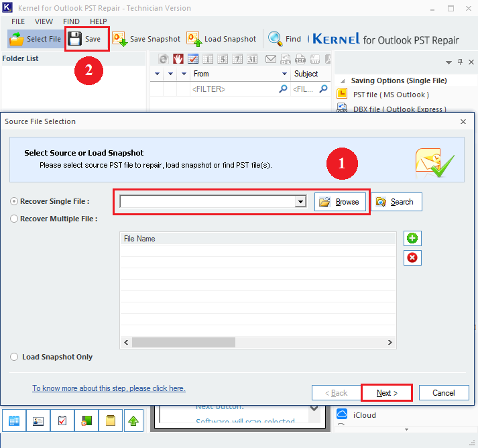
Task: Click the File Name column header
Action: pyautogui.click(x=258, y=239)
